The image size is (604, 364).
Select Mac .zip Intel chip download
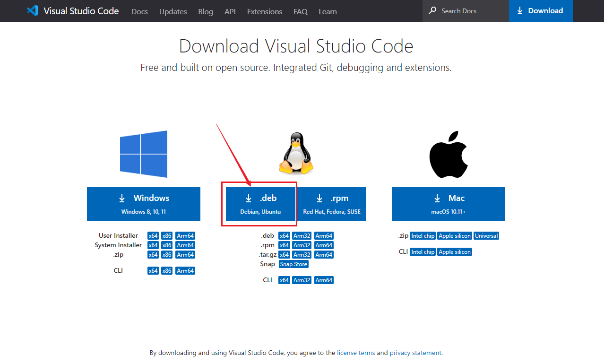(x=423, y=236)
